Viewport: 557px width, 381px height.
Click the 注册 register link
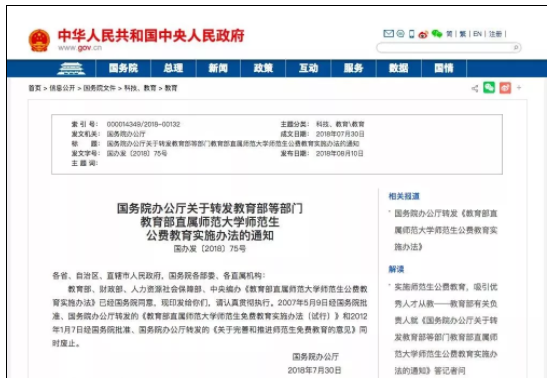tap(496, 34)
